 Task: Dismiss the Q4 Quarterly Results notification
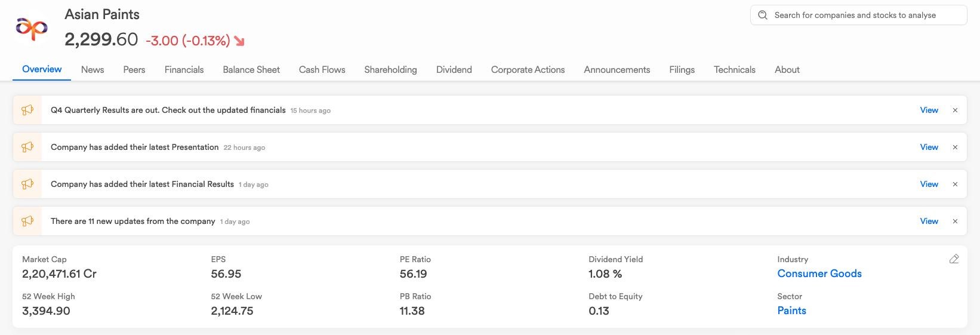(x=955, y=110)
